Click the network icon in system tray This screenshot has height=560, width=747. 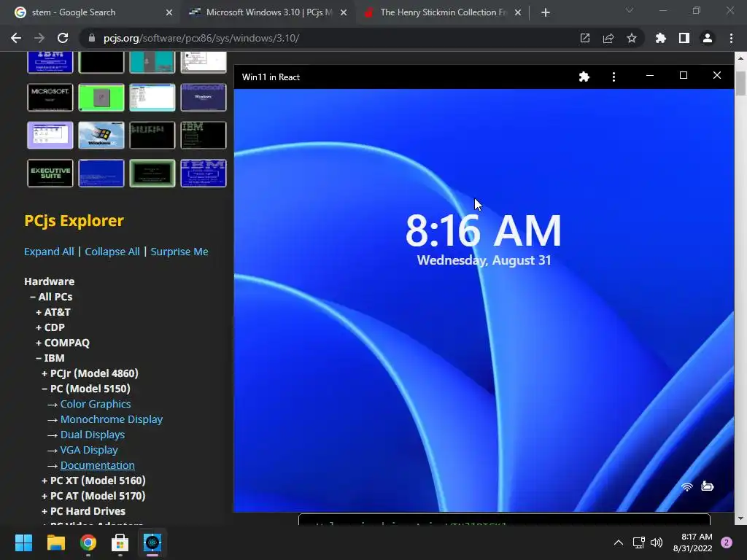tap(638, 542)
